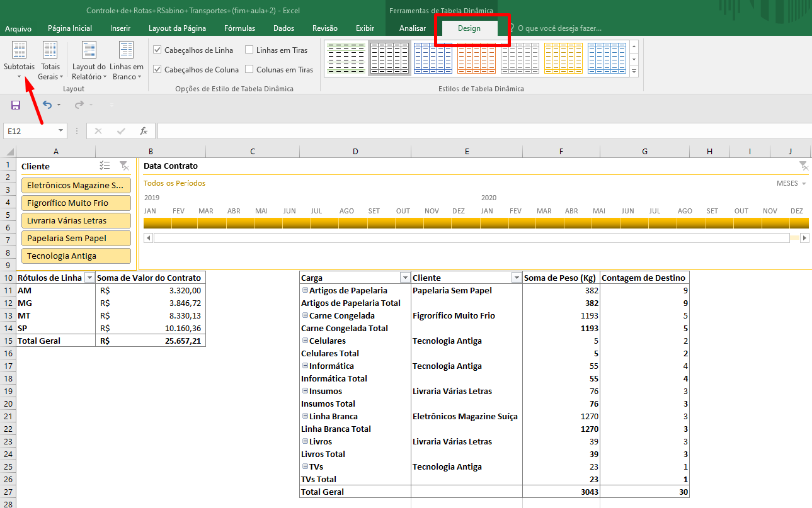Collapse the Celulares group
Viewport: 812px width, 508px height.
(x=305, y=341)
